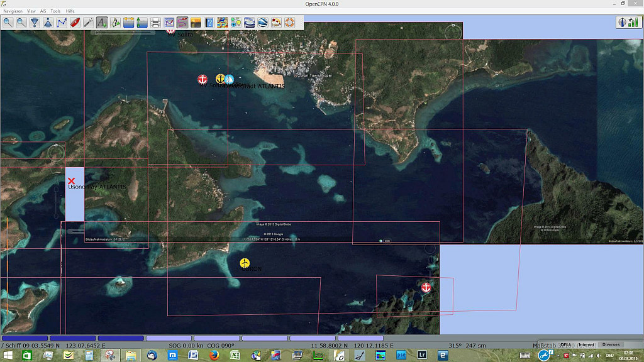Switch to the Internet tab
The image size is (644, 362).
[x=586, y=344]
